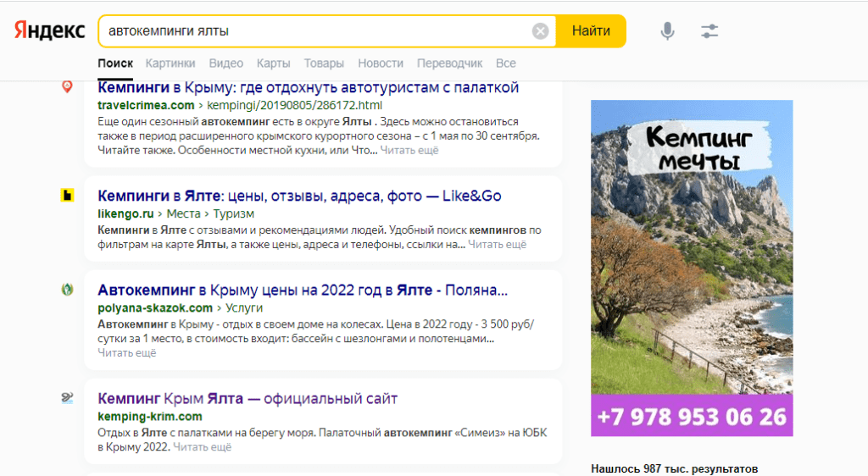Click the green polyana-skazok favicon

point(68,290)
